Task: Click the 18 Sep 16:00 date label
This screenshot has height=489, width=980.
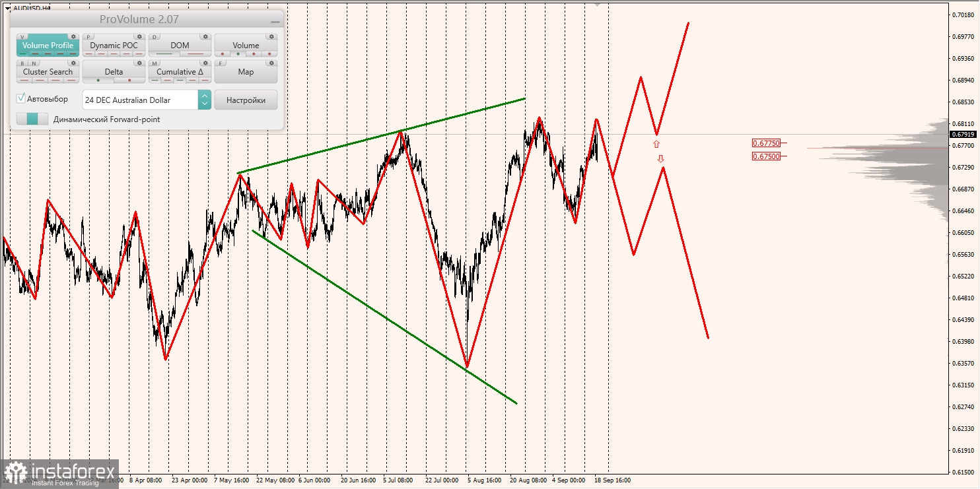Action: [x=612, y=480]
